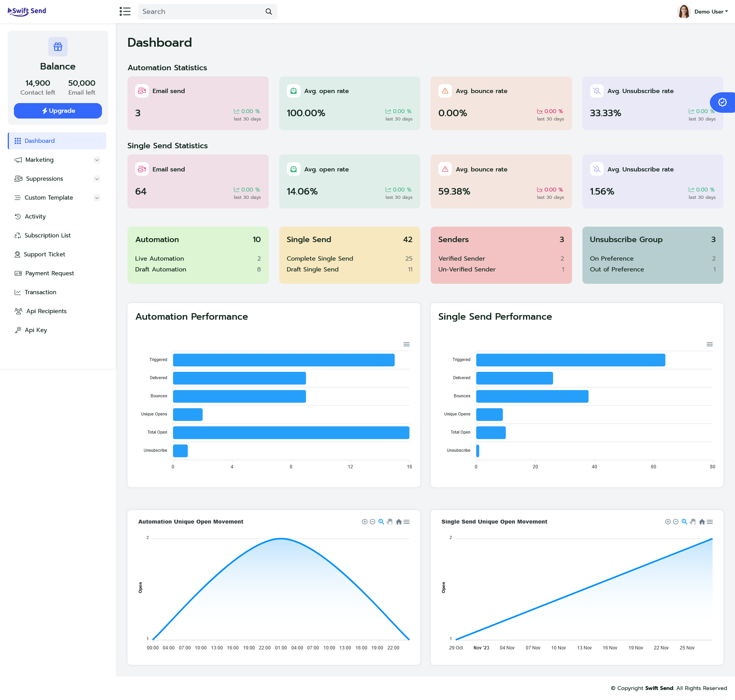Click the Upgrade button
The height and width of the screenshot is (700, 735).
point(58,111)
